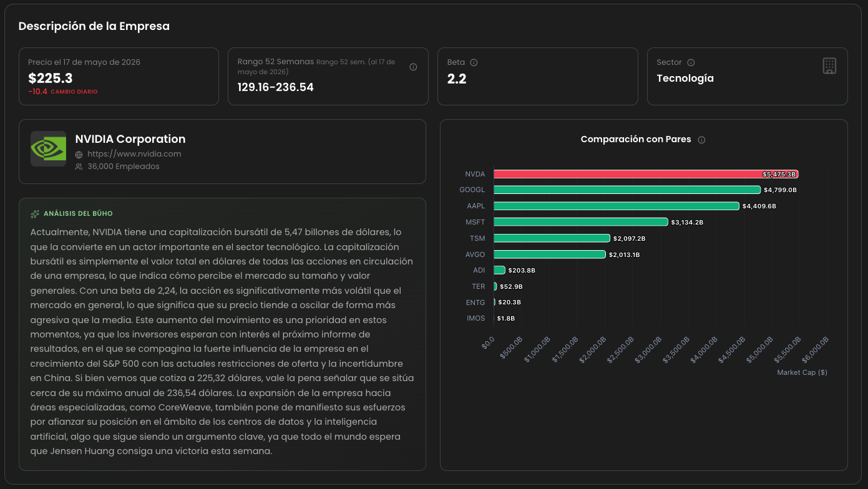Screen dimensions: 868x489
Task: Click the $2,013.1B value label
Action: 624,254
